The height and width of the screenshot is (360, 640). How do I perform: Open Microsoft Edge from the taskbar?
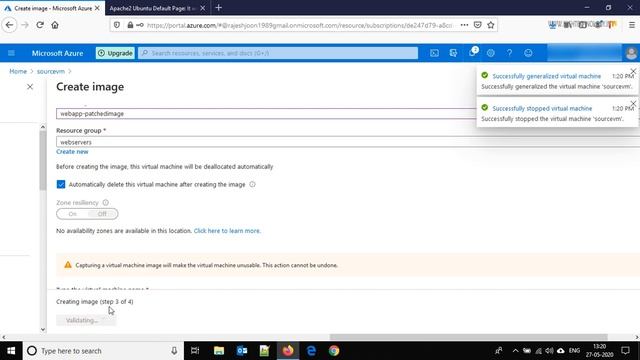(311, 351)
